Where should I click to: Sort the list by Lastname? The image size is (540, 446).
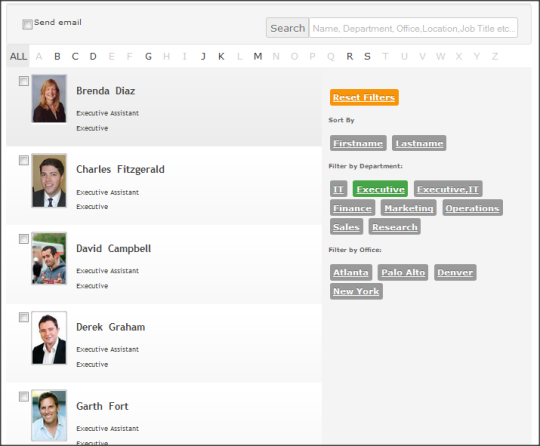[x=419, y=143]
